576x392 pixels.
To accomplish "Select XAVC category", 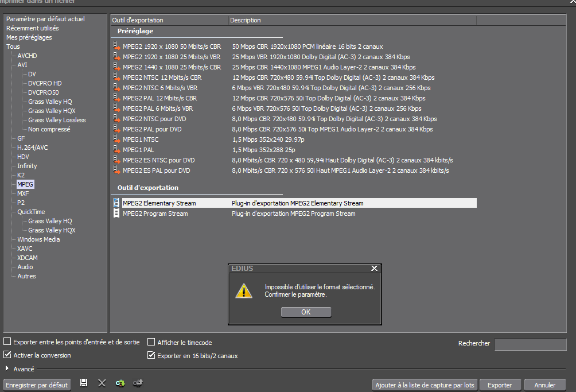I will coord(25,249).
